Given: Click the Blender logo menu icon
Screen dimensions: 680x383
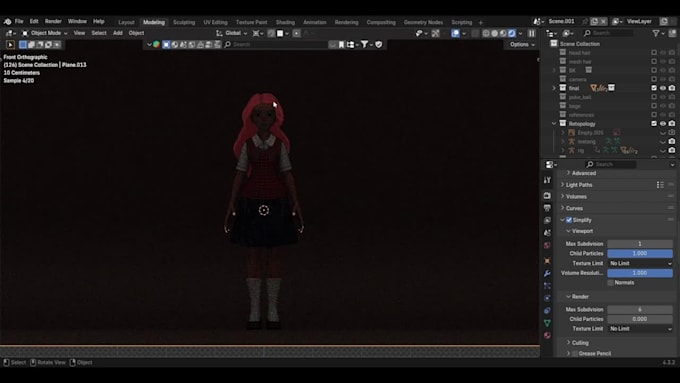Looking at the screenshot, I should tap(7, 21).
